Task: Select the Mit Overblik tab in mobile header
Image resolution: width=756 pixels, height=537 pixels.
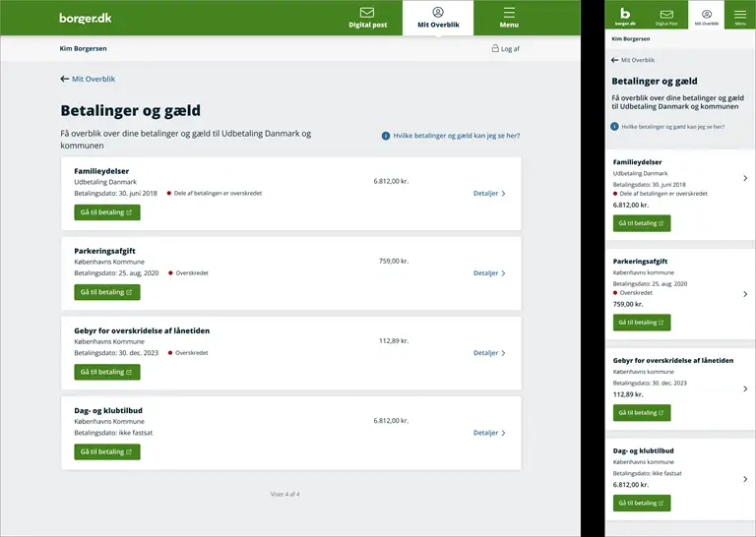Action: [706, 16]
